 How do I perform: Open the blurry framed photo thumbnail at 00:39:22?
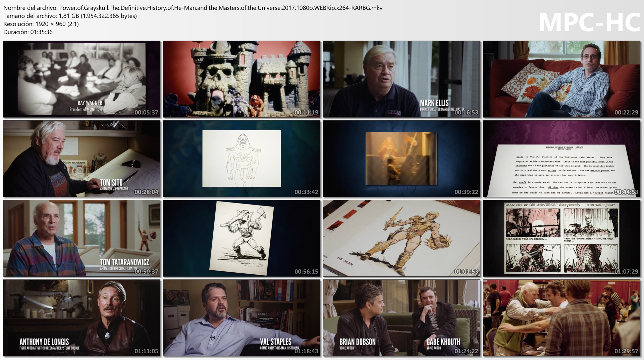pos(402,159)
